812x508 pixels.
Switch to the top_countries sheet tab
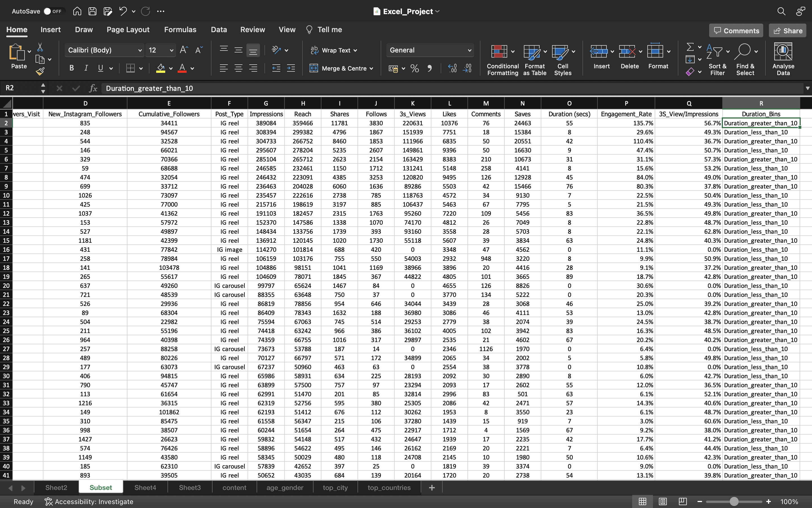[389, 487]
